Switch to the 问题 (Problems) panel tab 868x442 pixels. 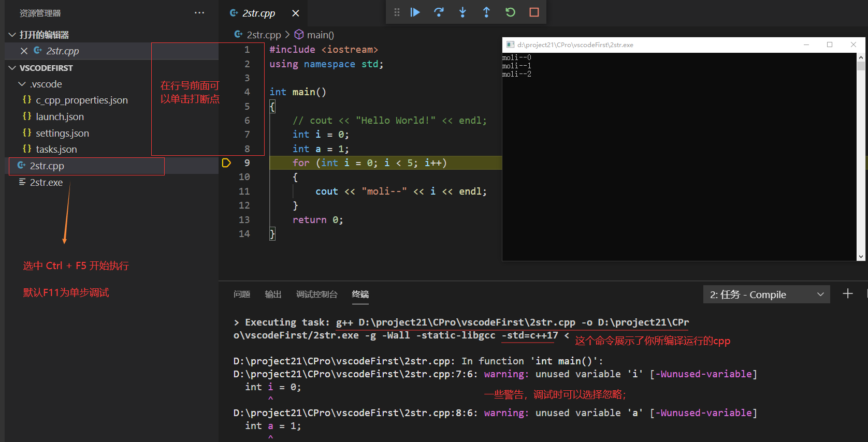pyautogui.click(x=242, y=294)
